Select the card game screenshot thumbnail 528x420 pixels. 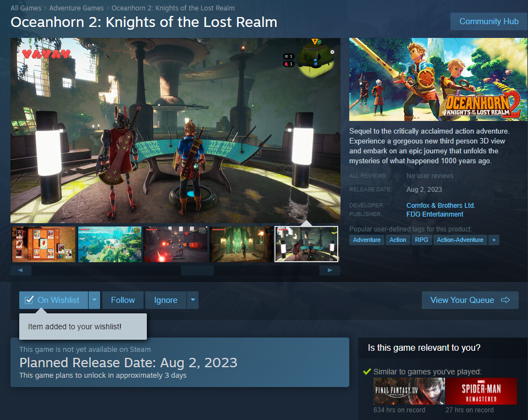click(44, 244)
